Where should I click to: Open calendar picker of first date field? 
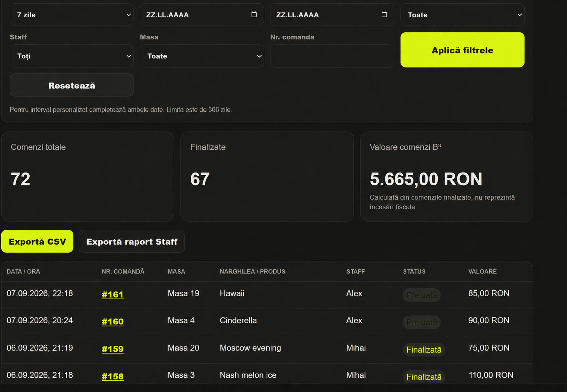point(254,14)
